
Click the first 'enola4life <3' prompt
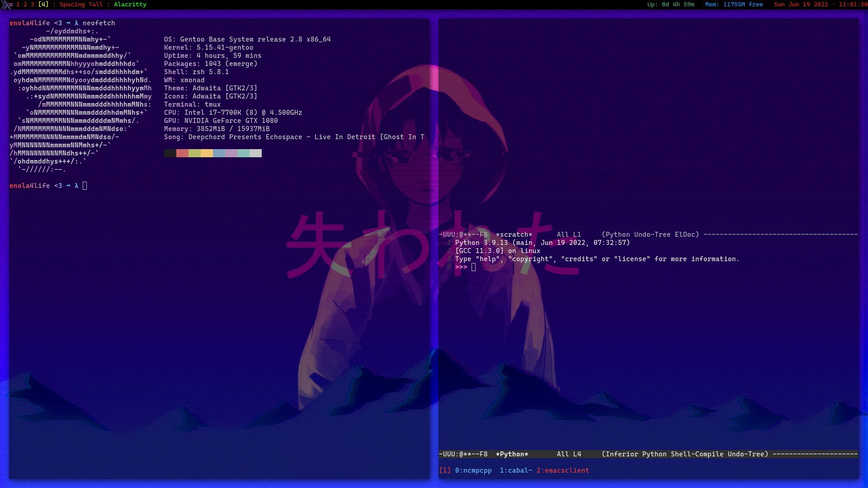(x=36, y=23)
